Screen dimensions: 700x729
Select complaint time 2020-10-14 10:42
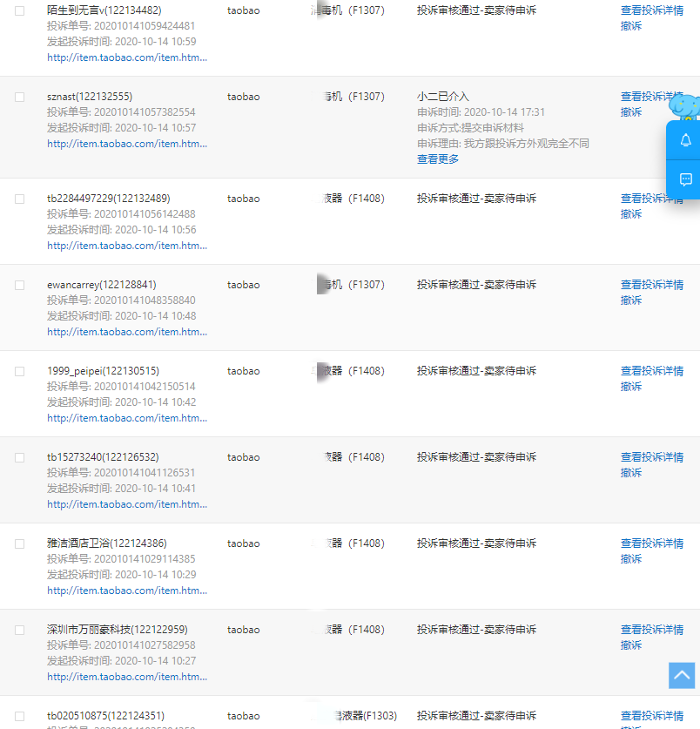[155, 402]
